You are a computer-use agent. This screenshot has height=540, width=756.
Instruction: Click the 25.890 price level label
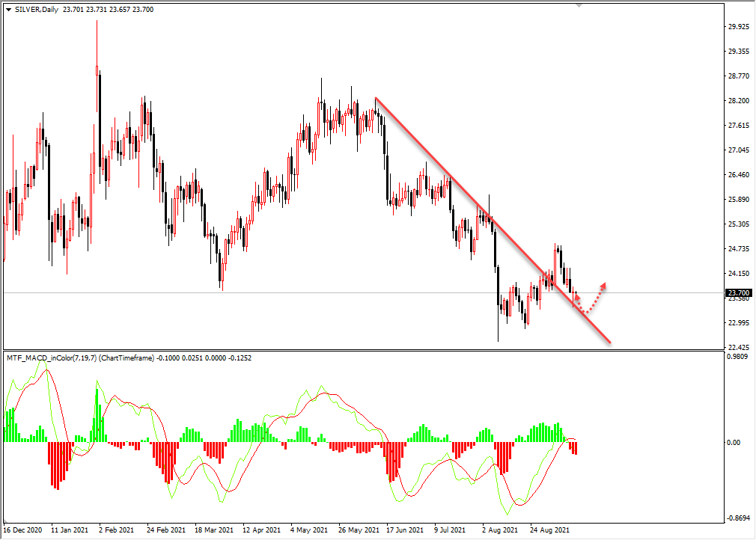pyautogui.click(x=739, y=200)
